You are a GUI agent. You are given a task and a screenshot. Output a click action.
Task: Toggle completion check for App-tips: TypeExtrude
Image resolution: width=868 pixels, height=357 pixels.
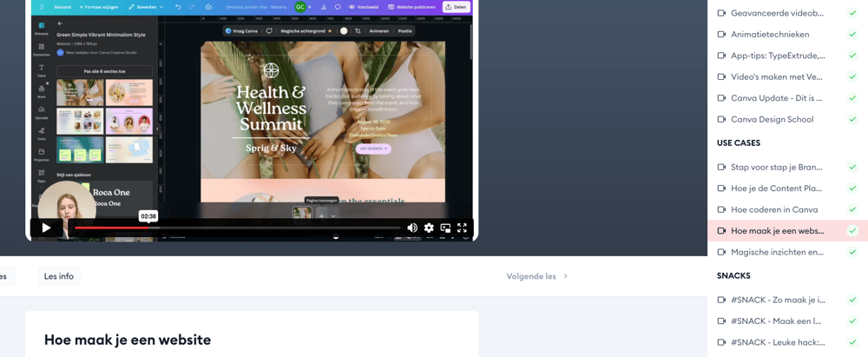(x=852, y=56)
